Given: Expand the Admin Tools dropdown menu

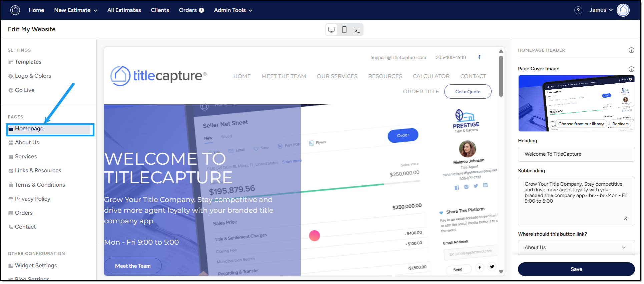Looking at the screenshot, I should point(233,10).
